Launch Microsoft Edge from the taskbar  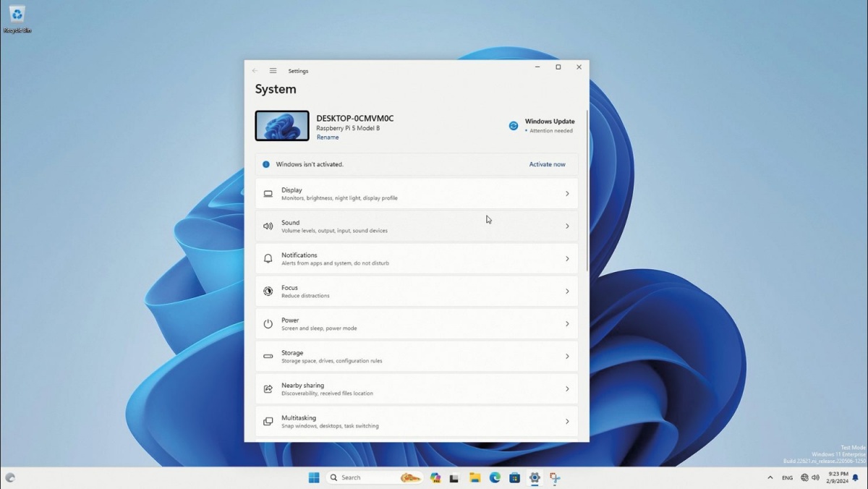coord(495,477)
